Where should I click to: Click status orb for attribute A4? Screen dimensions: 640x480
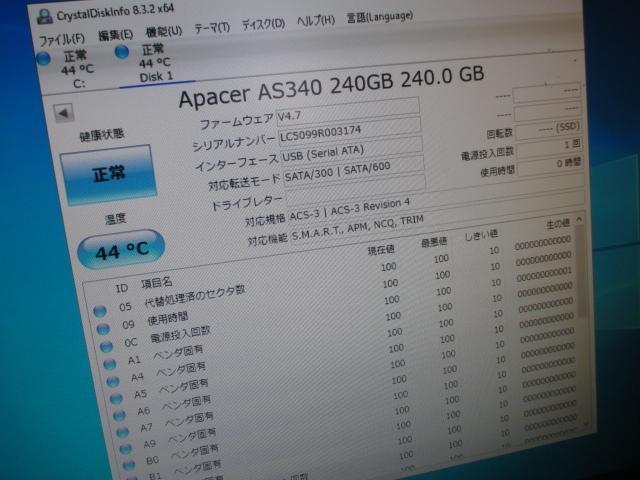point(113,381)
